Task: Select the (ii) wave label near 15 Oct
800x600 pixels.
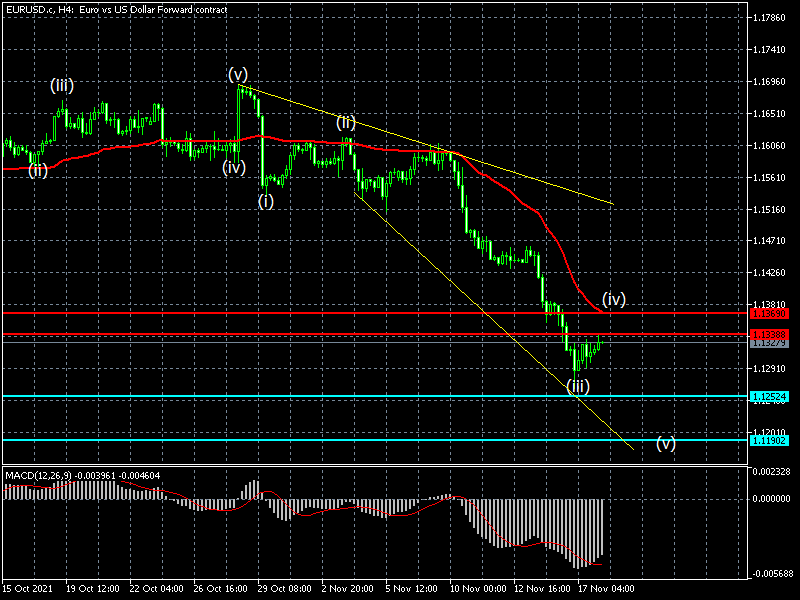Action: 38,169
